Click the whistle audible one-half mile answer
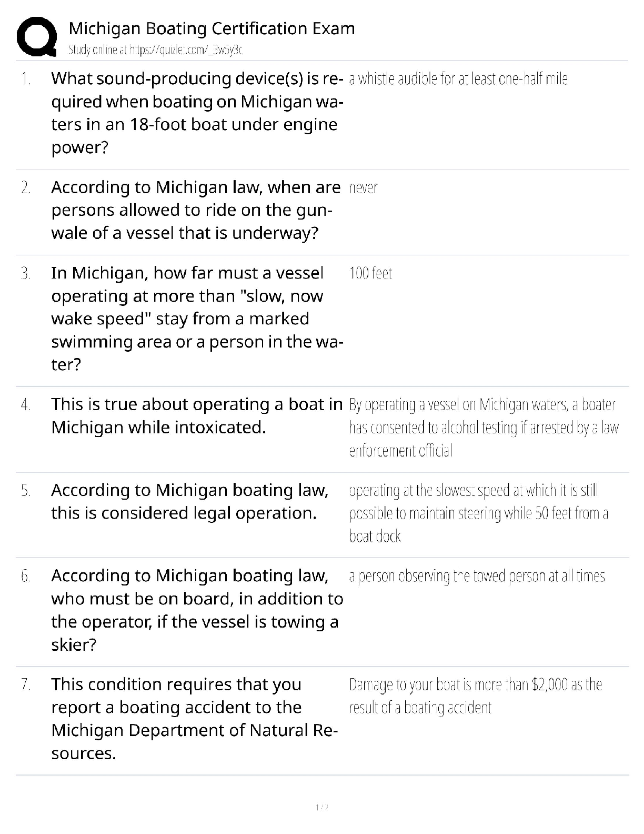Screen dimensions: 644x834 458,79
